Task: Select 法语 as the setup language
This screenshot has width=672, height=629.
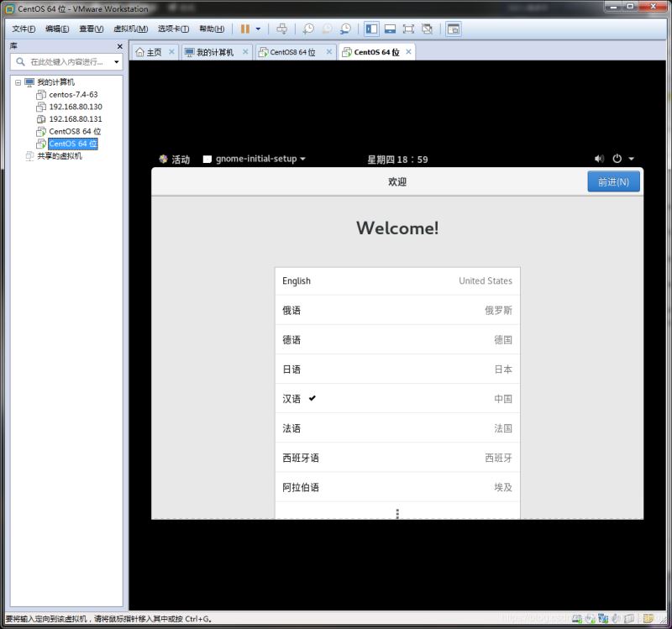Action: click(396, 428)
